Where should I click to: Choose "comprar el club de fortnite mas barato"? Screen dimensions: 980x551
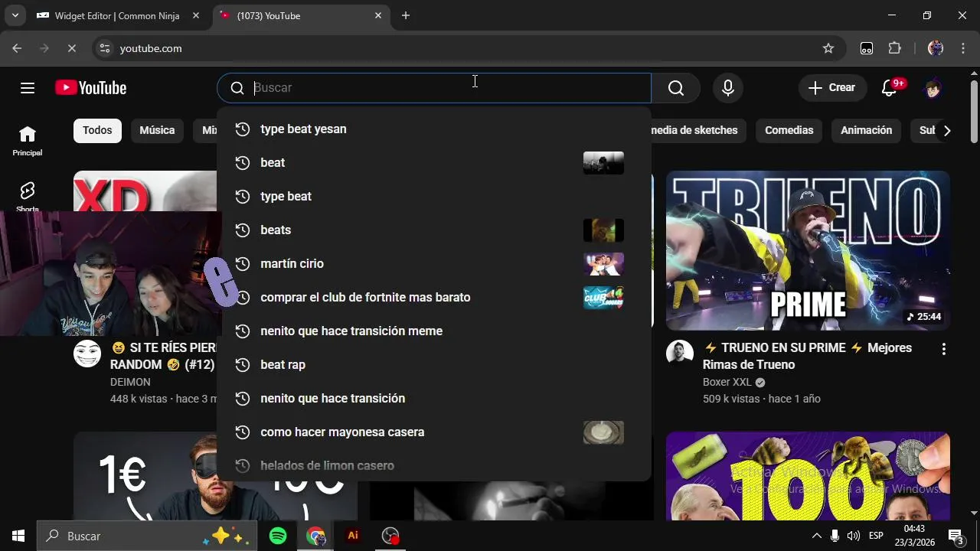(434, 298)
